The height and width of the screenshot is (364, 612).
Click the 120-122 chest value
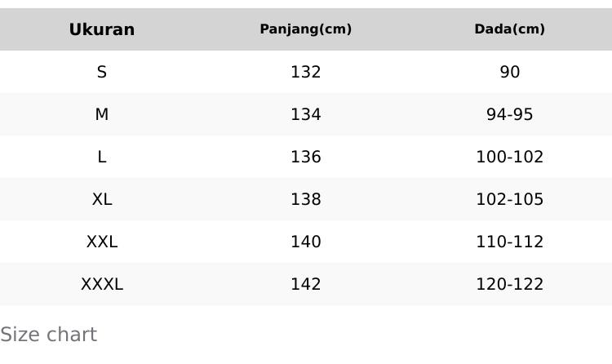[509, 284]
